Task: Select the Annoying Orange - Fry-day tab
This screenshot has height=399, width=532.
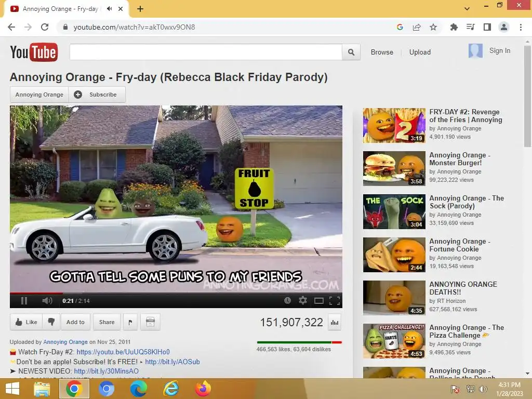Action: [60, 9]
